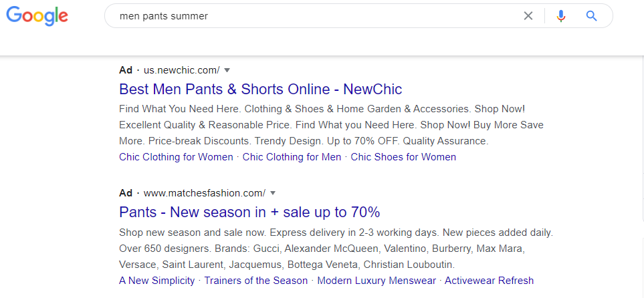
Task: Open the 'Chic Clothing for Women' sitelink
Action: [176, 157]
